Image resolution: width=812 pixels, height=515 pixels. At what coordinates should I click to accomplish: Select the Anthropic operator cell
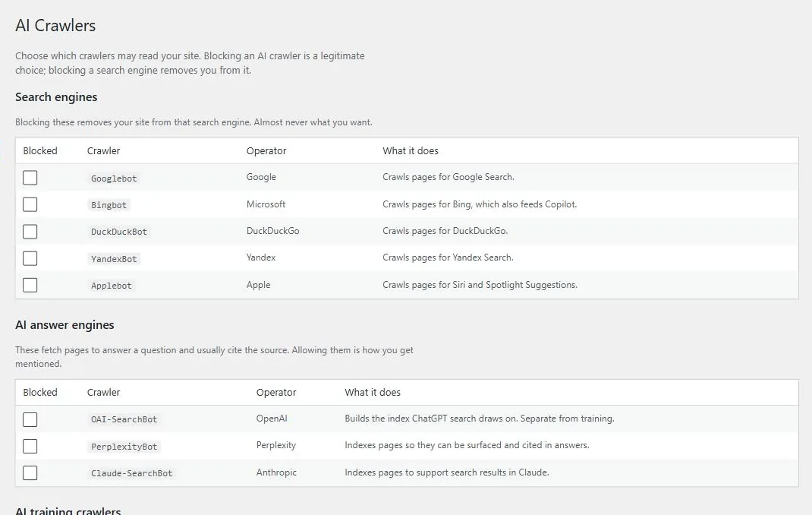click(x=276, y=472)
